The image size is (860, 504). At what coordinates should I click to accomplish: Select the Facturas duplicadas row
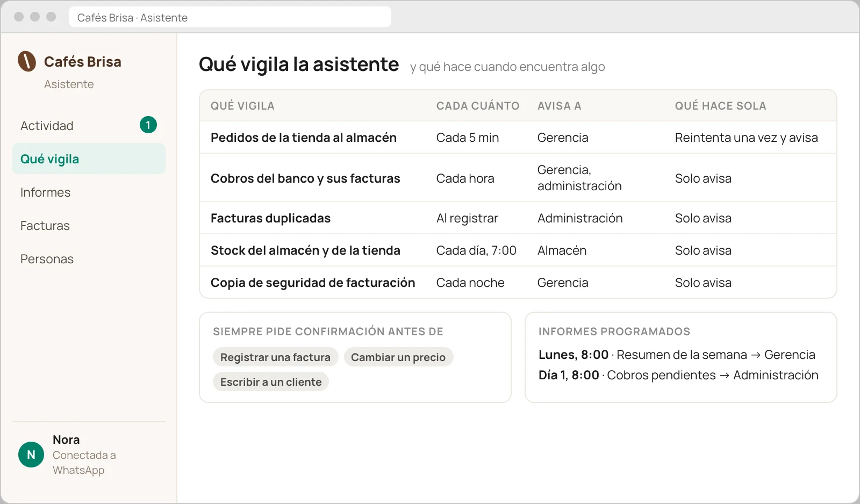pyautogui.click(x=518, y=218)
